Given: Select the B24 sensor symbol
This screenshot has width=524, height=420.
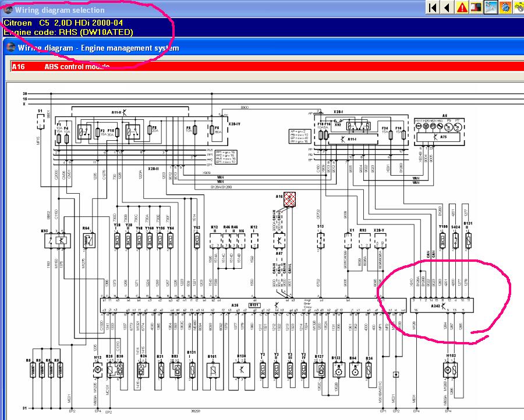Looking at the screenshot, I should tap(369, 369).
